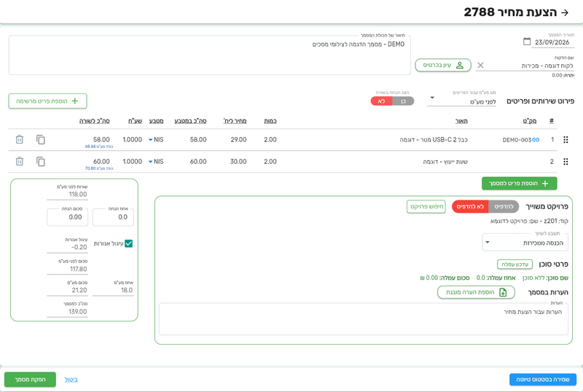
Task: Toggle the עיגול אגורות checkbox
Action: pyautogui.click(x=129, y=243)
